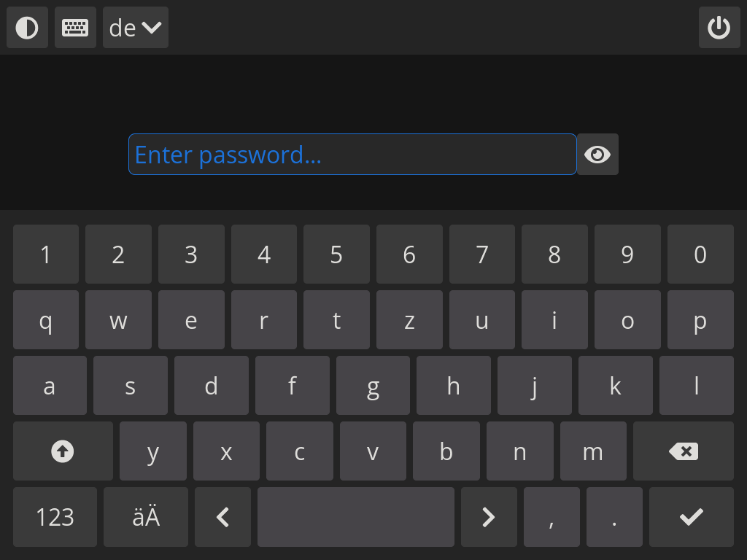
Task: Tap the letter 'q' key
Action: pyautogui.click(x=46, y=320)
